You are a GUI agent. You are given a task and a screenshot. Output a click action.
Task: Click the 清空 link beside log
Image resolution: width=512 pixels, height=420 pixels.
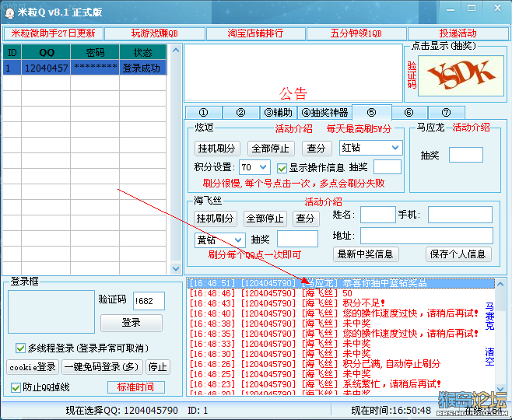tap(489, 357)
